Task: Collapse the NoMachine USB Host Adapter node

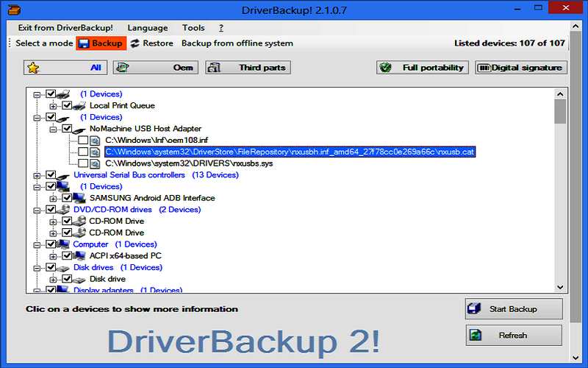Action: tap(53, 130)
